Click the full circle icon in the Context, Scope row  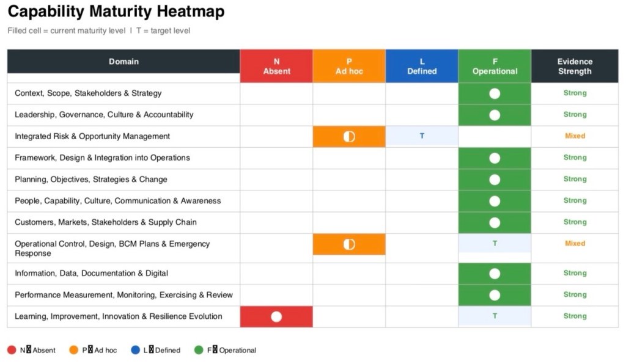pos(495,93)
